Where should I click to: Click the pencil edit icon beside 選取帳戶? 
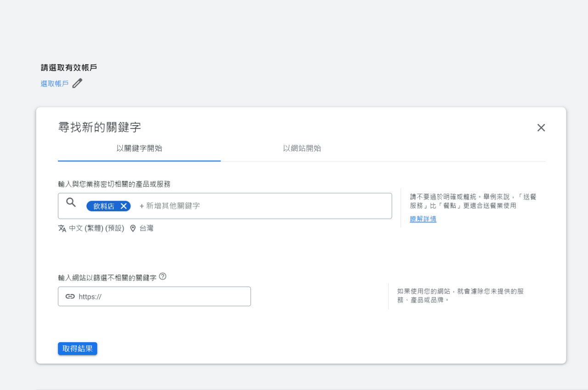pos(77,84)
